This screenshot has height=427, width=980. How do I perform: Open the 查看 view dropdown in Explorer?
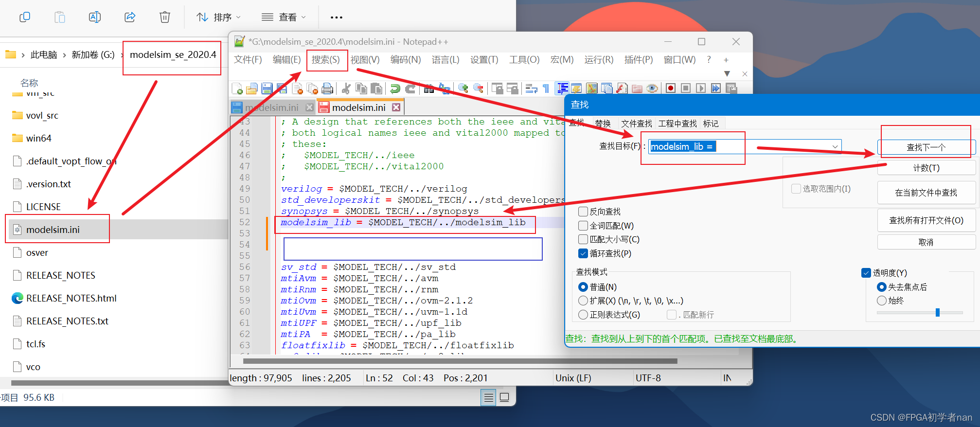pyautogui.click(x=284, y=17)
